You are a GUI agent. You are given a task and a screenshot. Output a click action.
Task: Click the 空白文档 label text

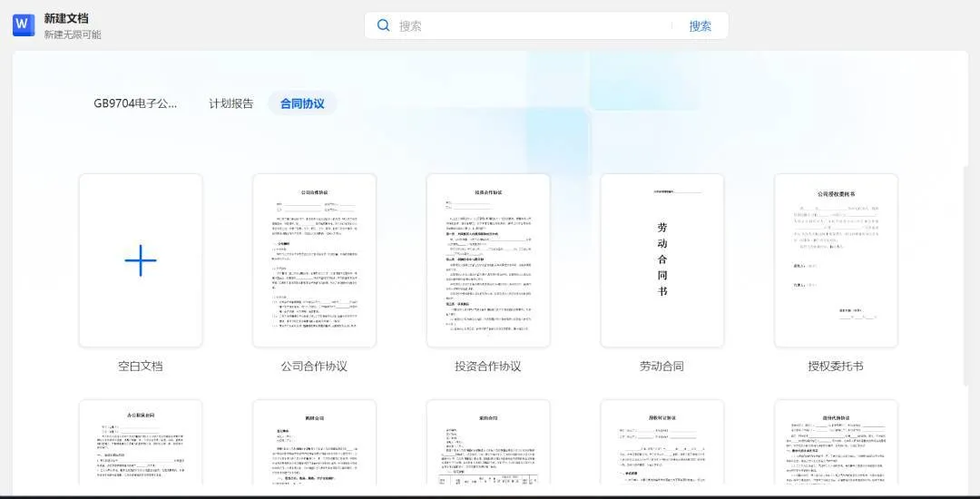point(141,367)
